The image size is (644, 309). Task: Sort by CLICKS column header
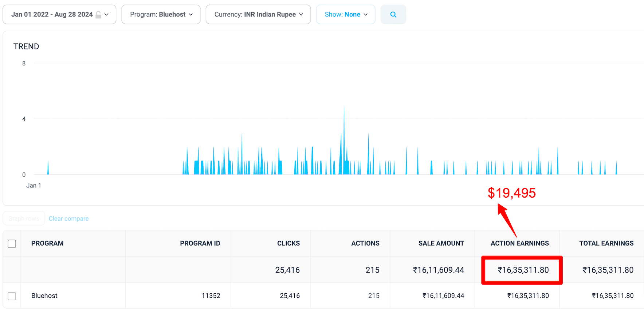288,243
